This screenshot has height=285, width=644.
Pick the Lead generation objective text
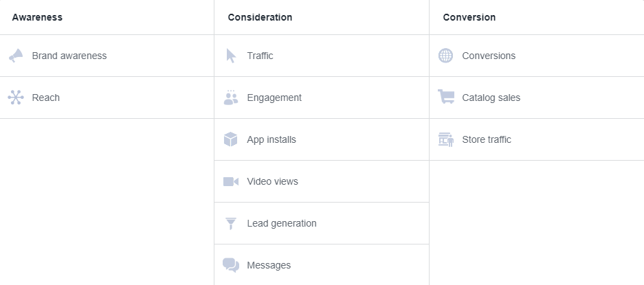tap(282, 223)
